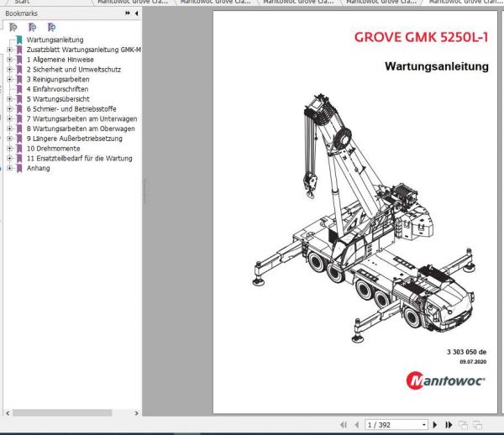Go to the first page
The width and height of the screenshot is (504, 435).
point(344,425)
